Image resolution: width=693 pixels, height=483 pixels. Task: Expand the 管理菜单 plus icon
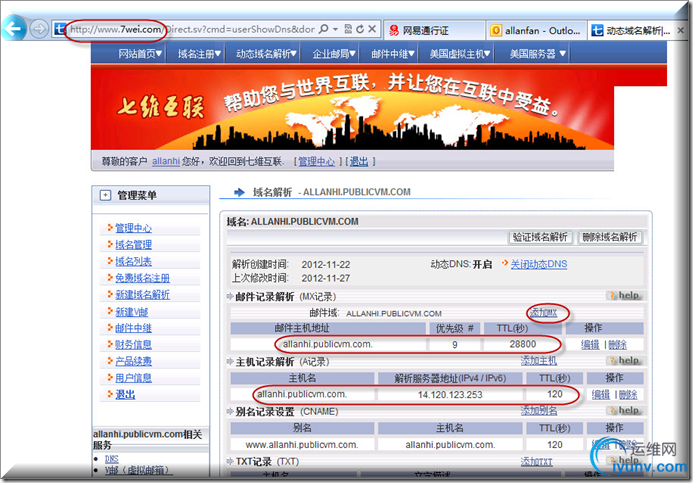[x=105, y=195]
